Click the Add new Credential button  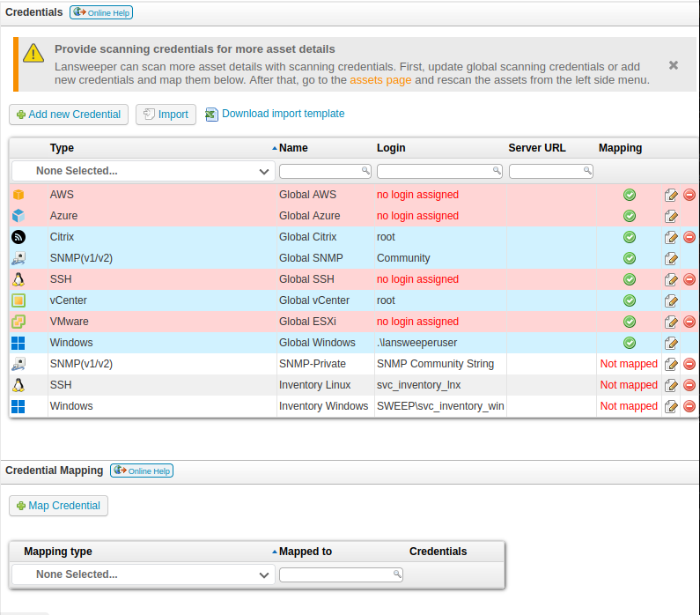coord(69,115)
